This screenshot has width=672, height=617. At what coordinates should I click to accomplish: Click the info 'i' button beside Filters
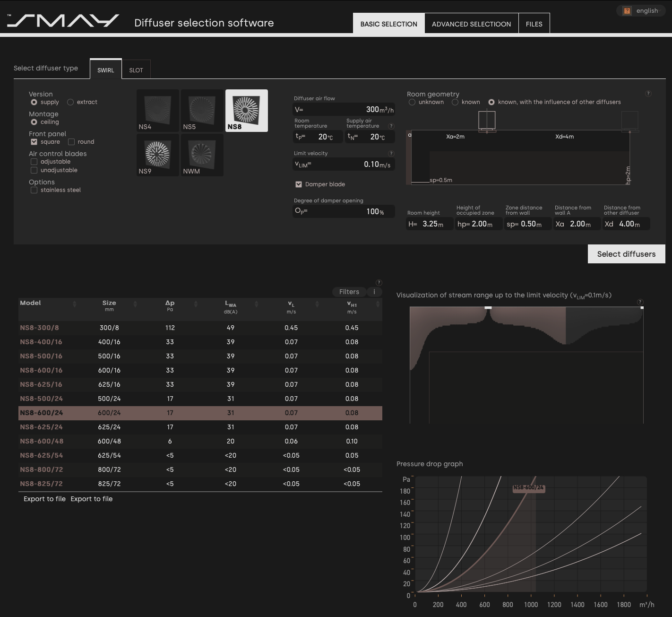[374, 292]
